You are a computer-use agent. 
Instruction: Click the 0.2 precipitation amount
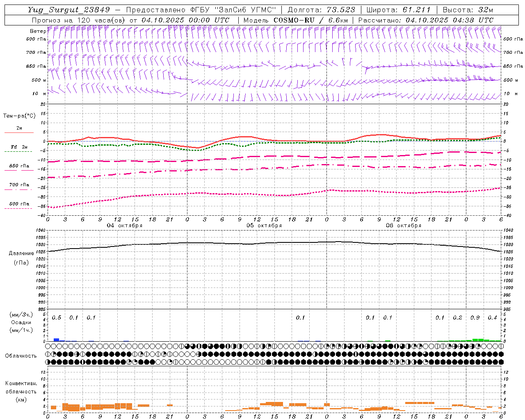click(x=458, y=317)
